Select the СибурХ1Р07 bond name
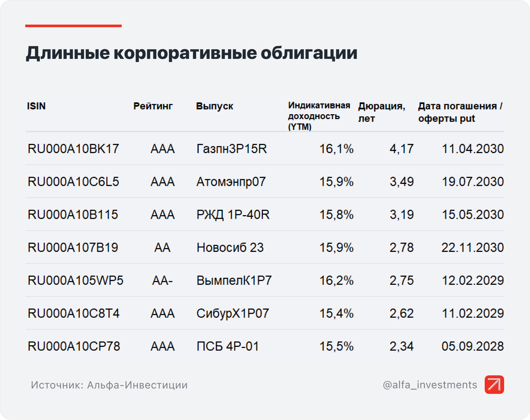The width and height of the screenshot is (530, 420). point(233,314)
